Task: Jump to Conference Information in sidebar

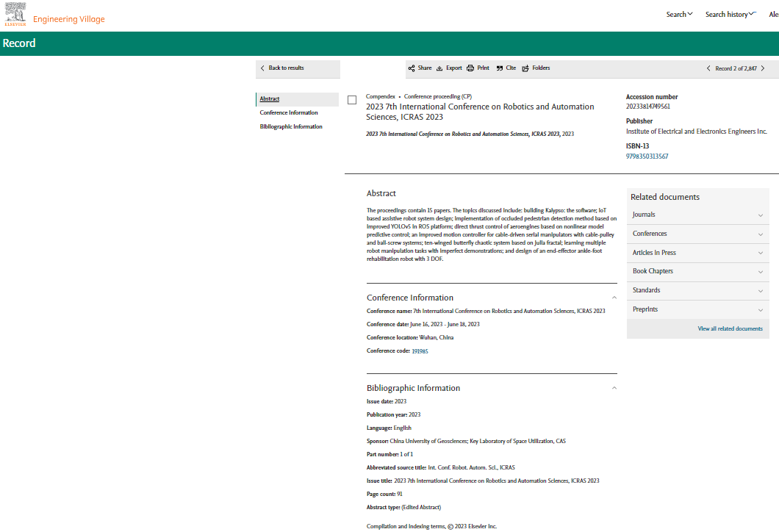Action: [289, 112]
